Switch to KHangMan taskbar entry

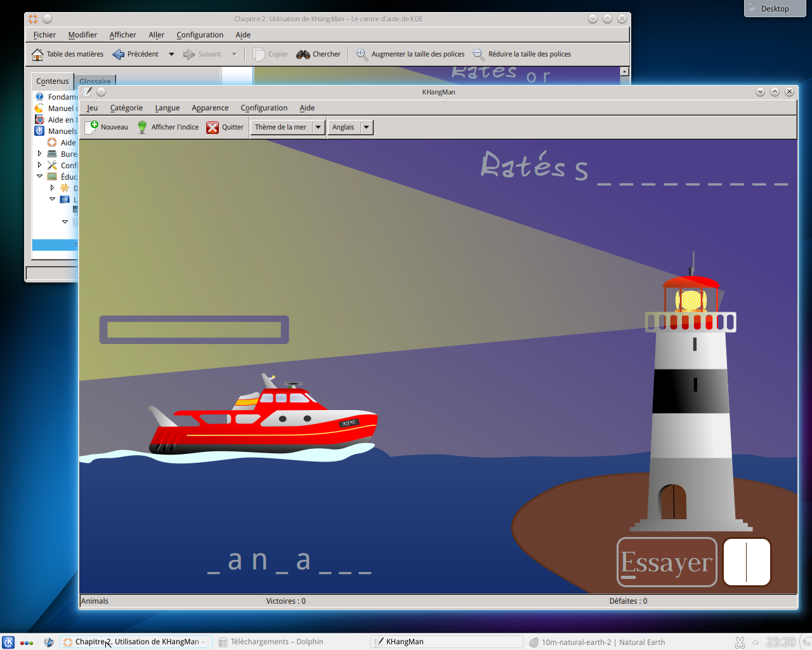[x=447, y=642]
